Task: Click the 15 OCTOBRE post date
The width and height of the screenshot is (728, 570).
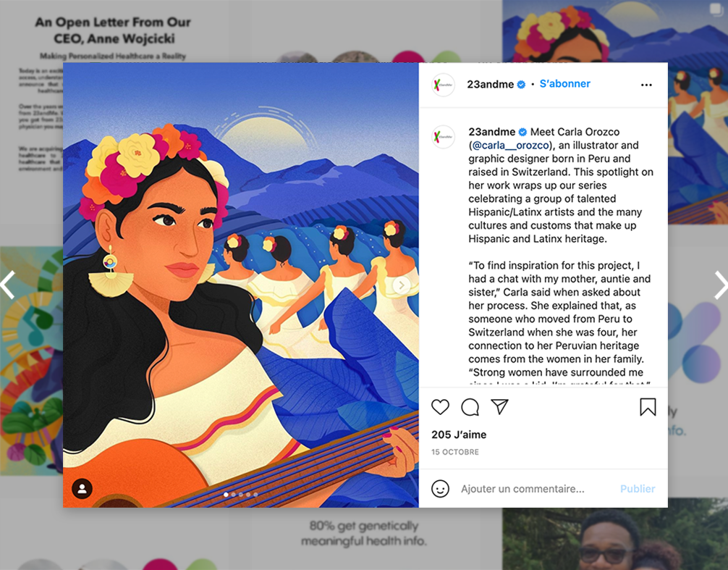Action: (x=455, y=452)
